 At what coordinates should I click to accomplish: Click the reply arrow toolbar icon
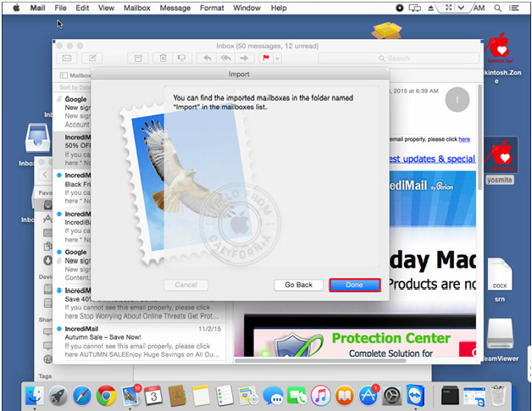point(207,58)
